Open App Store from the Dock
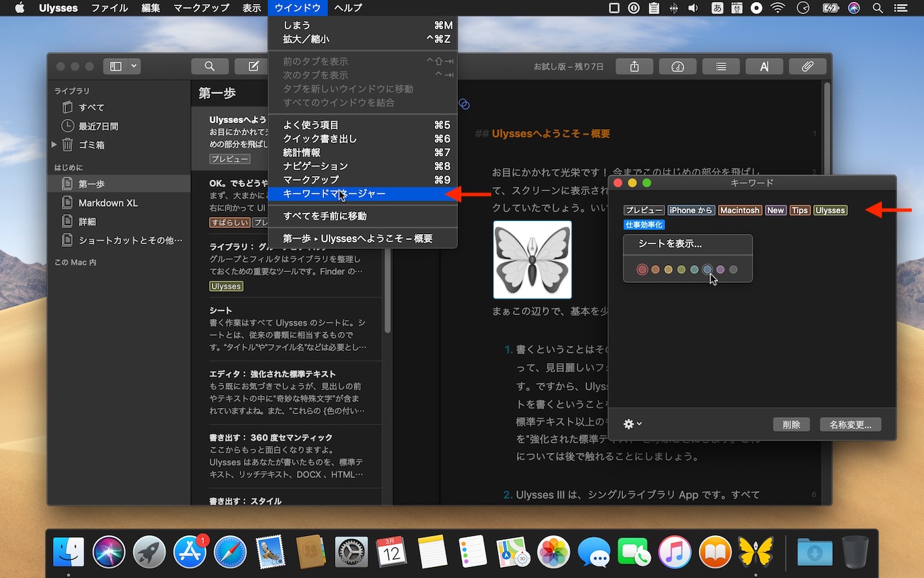 [190, 551]
